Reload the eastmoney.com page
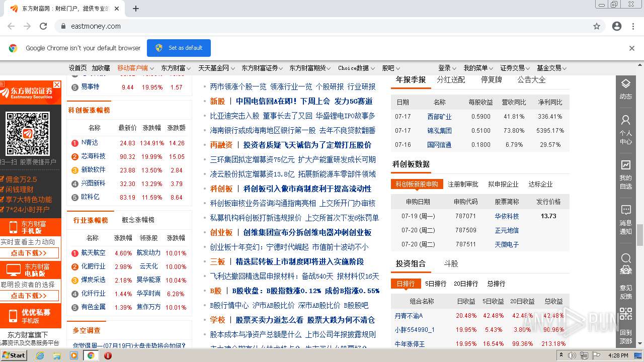 (43, 26)
